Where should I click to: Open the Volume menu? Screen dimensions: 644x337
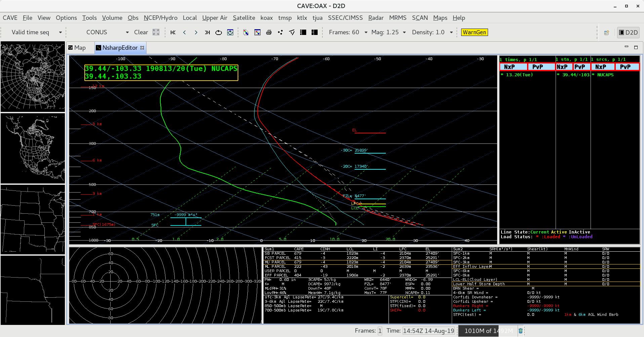point(112,18)
